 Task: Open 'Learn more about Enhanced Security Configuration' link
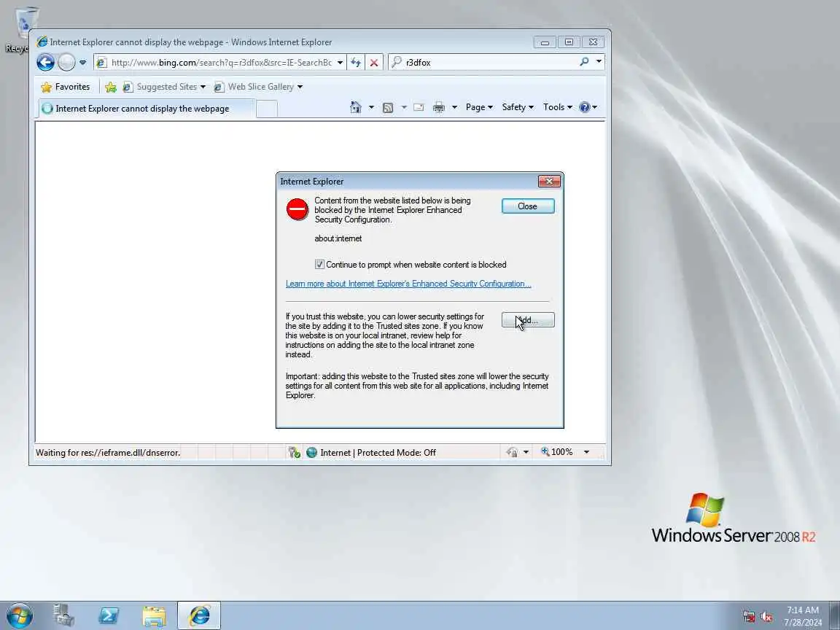click(408, 284)
